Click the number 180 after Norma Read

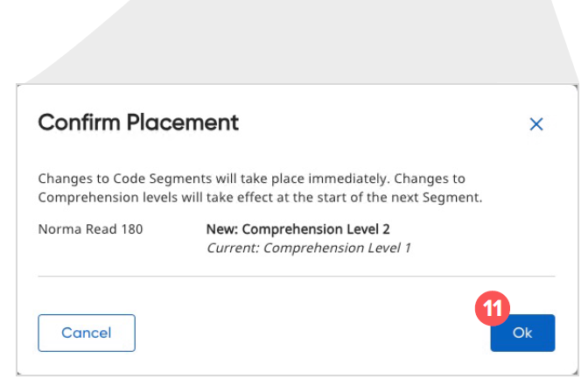(x=131, y=229)
